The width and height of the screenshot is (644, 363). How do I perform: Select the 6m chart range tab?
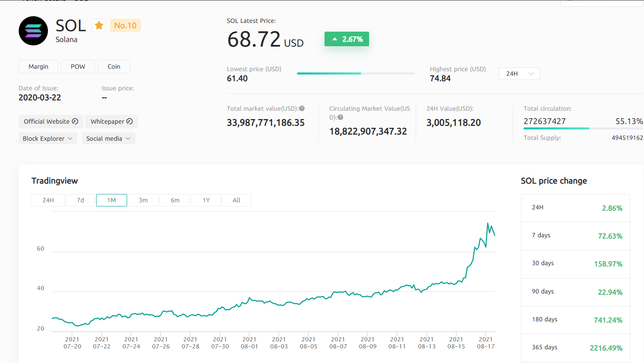coord(175,200)
